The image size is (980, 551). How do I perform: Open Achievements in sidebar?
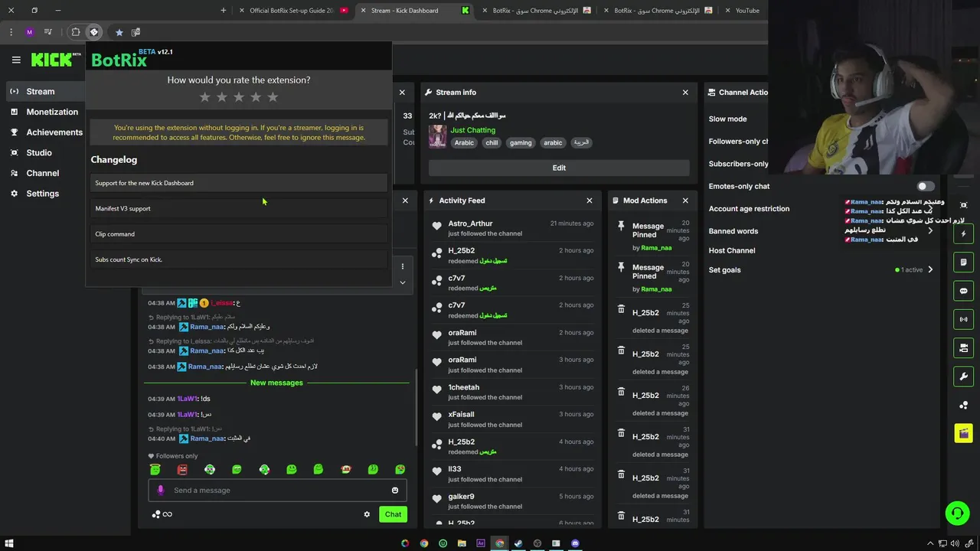(54, 132)
